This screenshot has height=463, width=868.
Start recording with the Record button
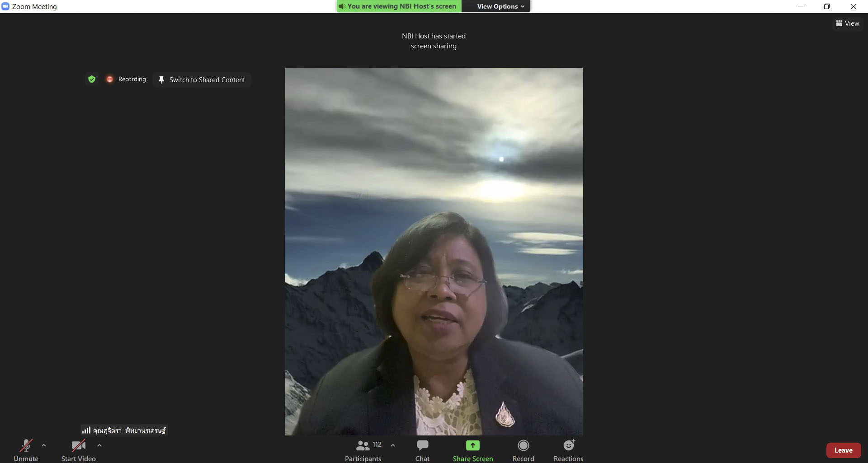tap(524, 450)
